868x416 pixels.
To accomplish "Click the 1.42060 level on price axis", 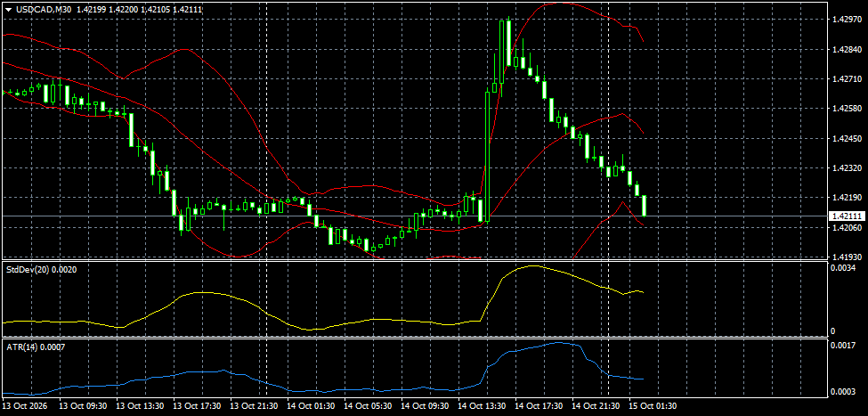I will 847,227.
